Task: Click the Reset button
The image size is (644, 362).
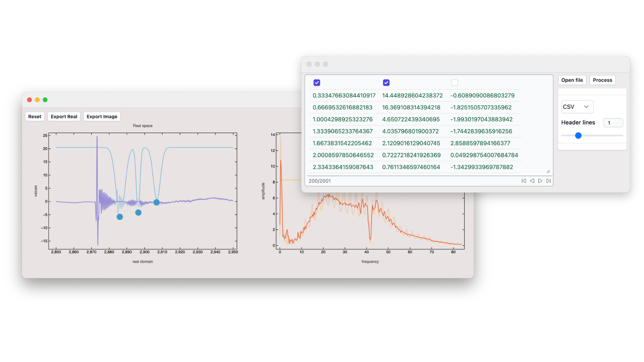Action: (35, 117)
